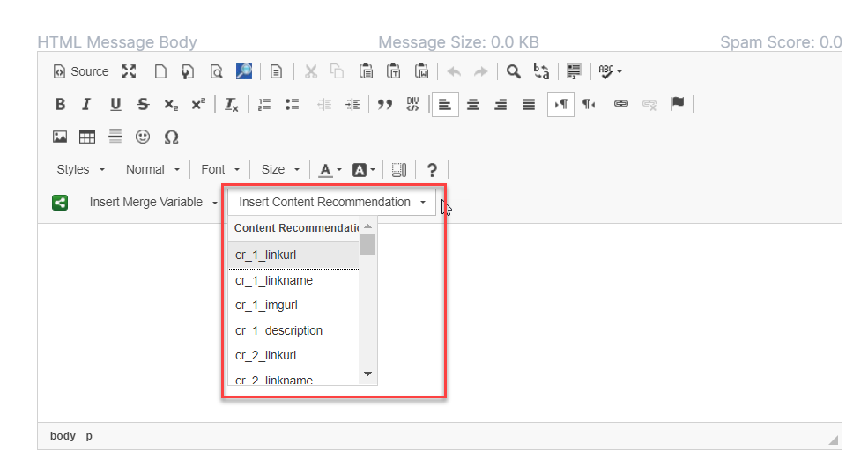
Task: Insert an image using the Image icon
Action: coord(60,137)
